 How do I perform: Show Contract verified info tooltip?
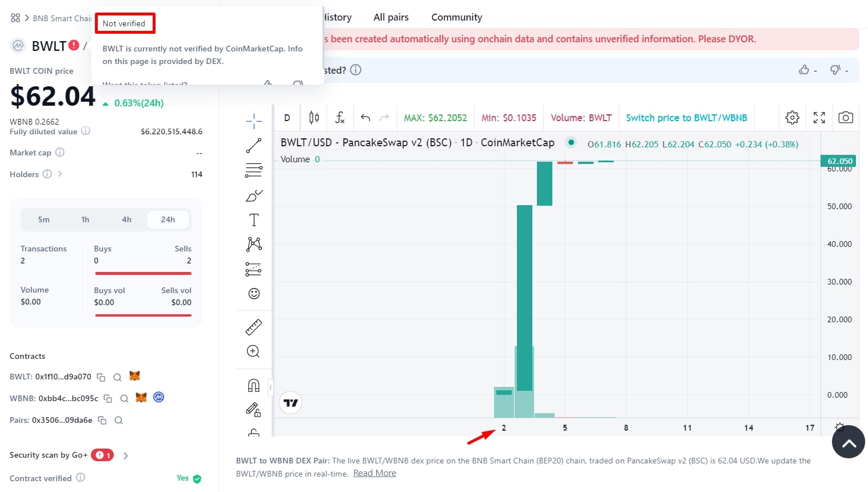point(81,478)
